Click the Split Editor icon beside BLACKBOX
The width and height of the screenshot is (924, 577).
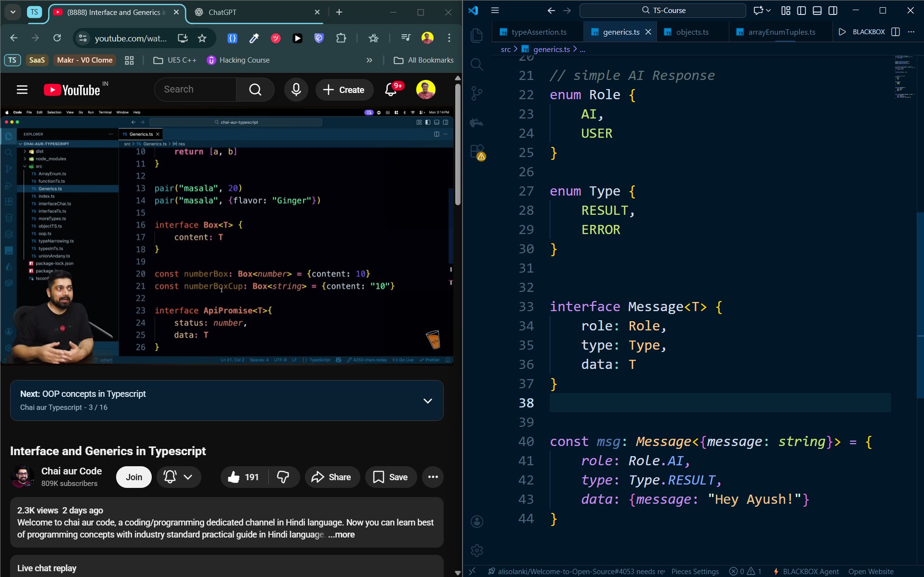(895, 31)
